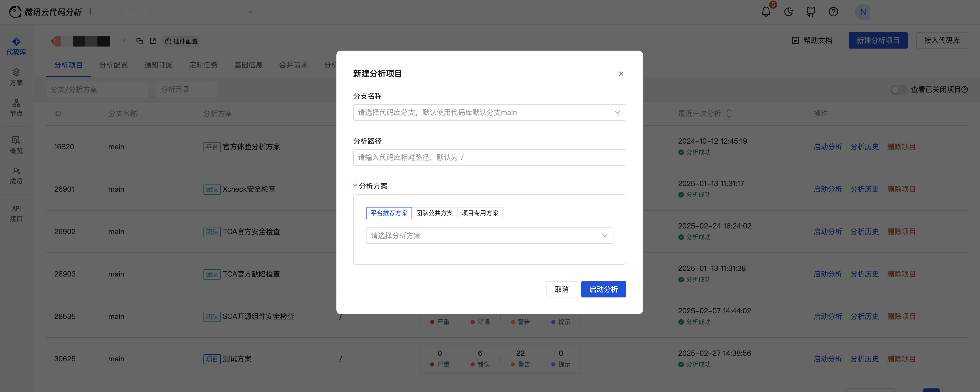Open the 分支名称 branch dropdown
Image resolution: width=980 pixels, height=392 pixels.
[x=489, y=112]
